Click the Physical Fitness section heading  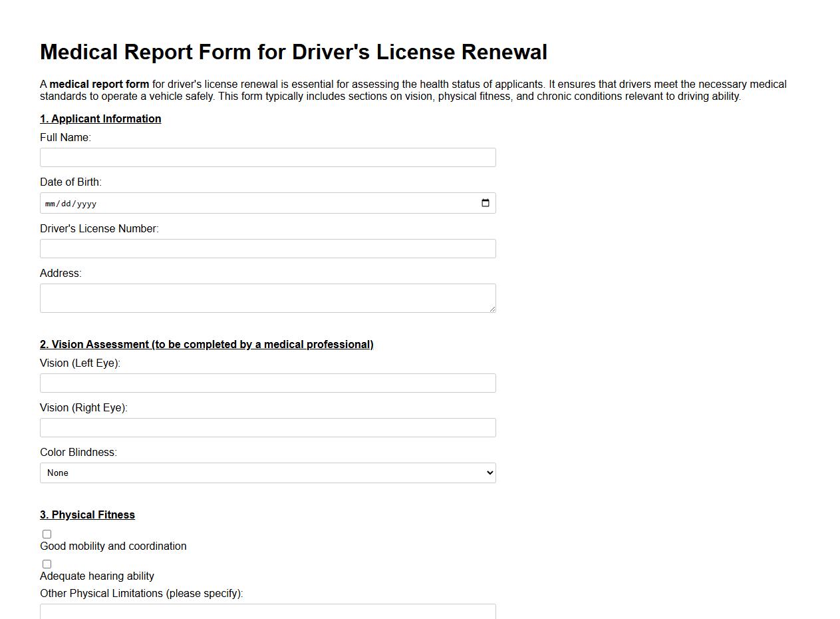pos(87,515)
